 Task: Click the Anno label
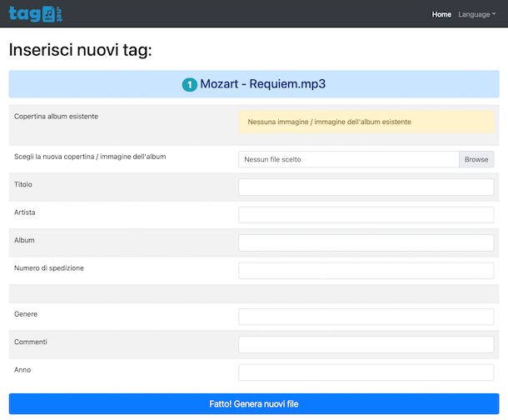pyautogui.click(x=22, y=370)
